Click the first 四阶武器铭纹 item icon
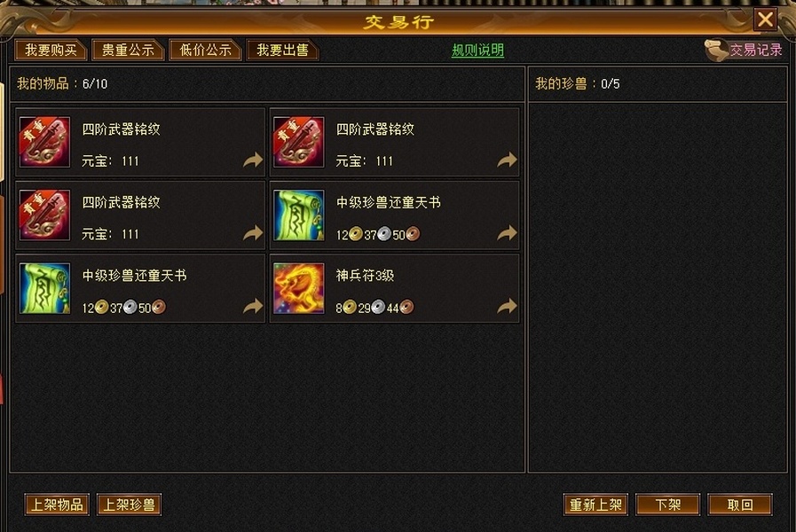 (x=44, y=142)
